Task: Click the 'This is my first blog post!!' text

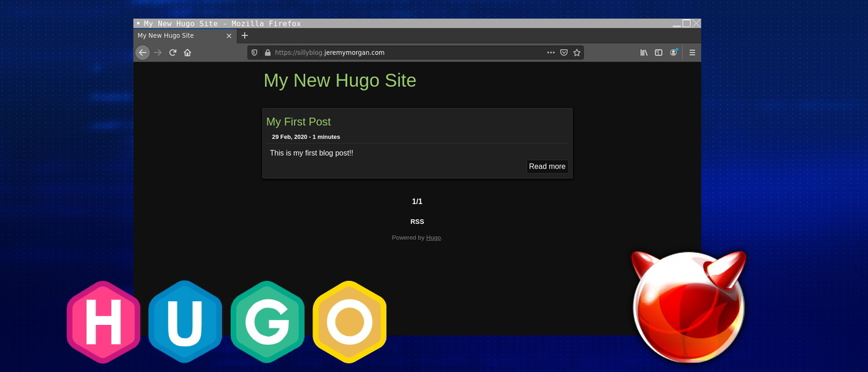Action: (x=311, y=153)
